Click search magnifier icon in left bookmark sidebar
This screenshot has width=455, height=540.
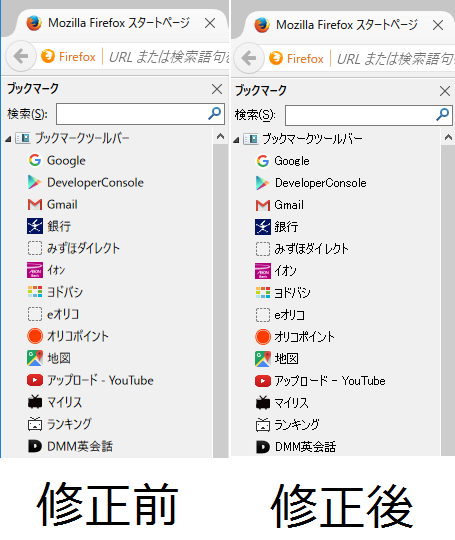click(x=214, y=113)
